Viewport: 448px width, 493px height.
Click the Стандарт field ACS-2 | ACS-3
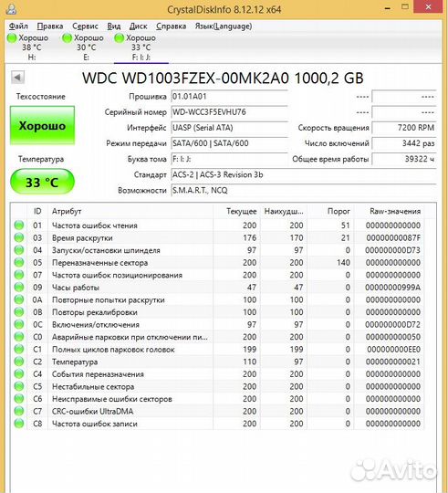pos(304,174)
